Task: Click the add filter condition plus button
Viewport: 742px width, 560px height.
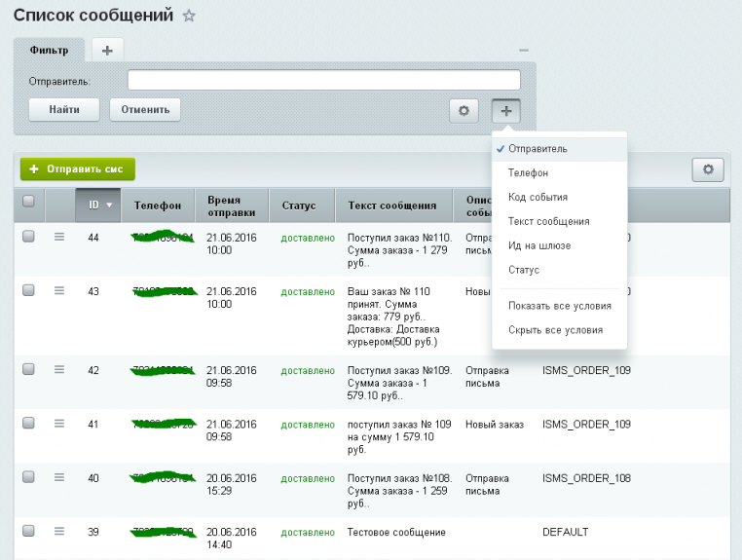Action: pos(506,111)
